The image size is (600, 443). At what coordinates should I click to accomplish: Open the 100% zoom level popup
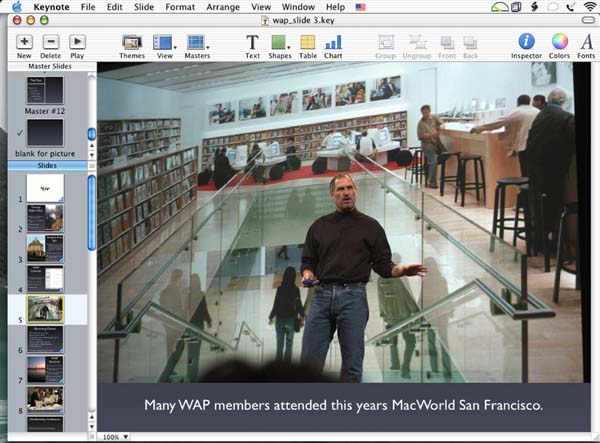(x=112, y=437)
